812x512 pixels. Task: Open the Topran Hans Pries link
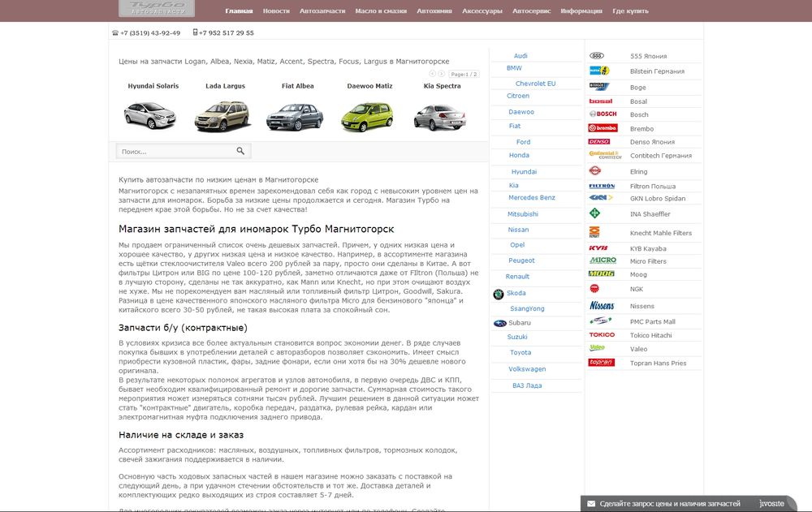658,363
